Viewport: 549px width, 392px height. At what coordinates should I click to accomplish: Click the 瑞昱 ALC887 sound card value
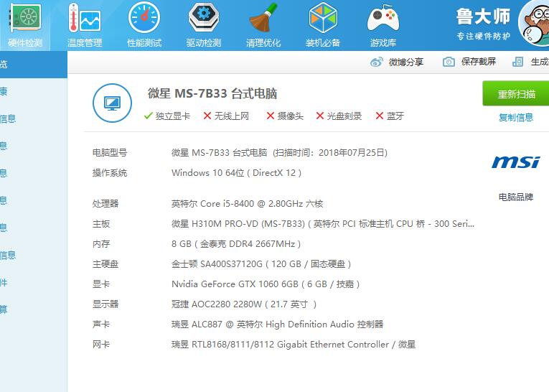coord(277,324)
